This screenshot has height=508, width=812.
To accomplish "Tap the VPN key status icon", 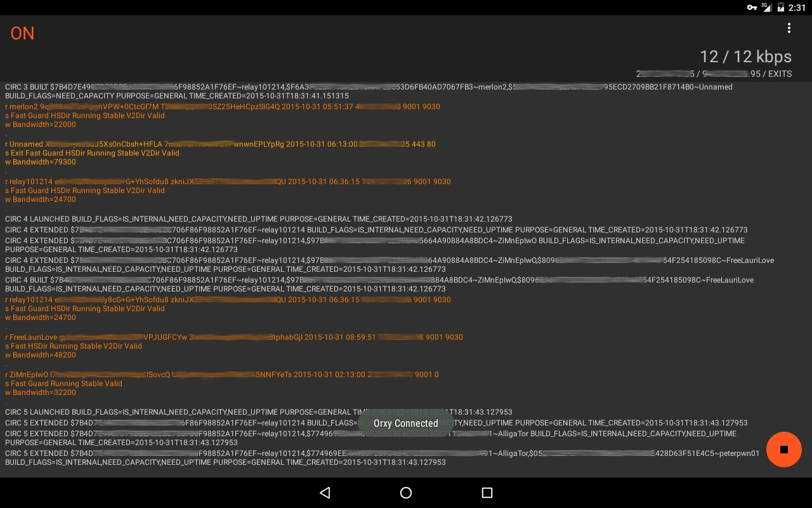I will point(752,8).
